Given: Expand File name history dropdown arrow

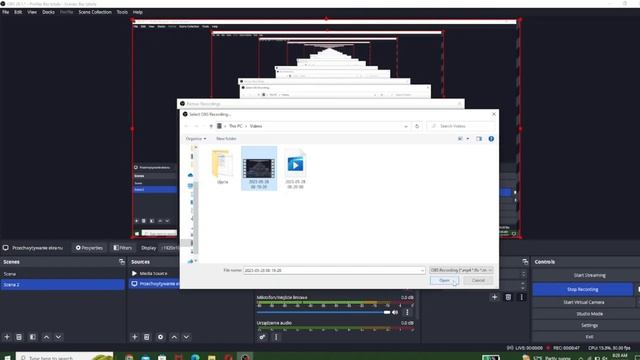Looking at the screenshot, I should [x=422, y=270].
